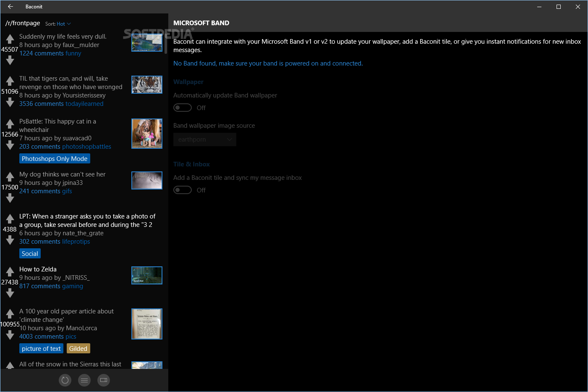Open the hamburger menu in bottom bar
The width and height of the screenshot is (588, 392).
click(x=84, y=380)
